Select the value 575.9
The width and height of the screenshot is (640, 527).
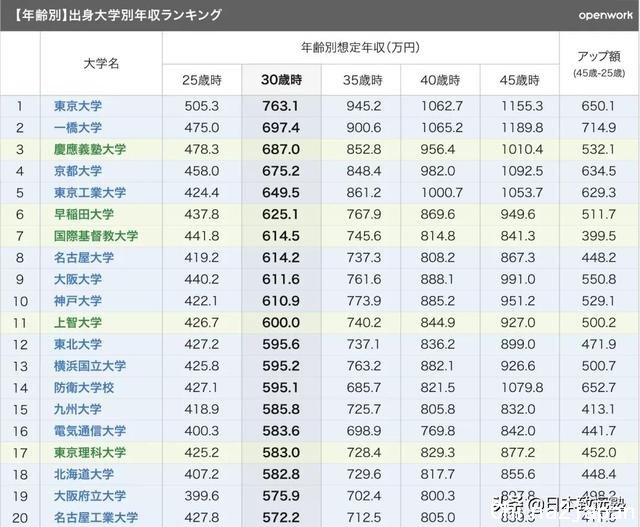281,496
